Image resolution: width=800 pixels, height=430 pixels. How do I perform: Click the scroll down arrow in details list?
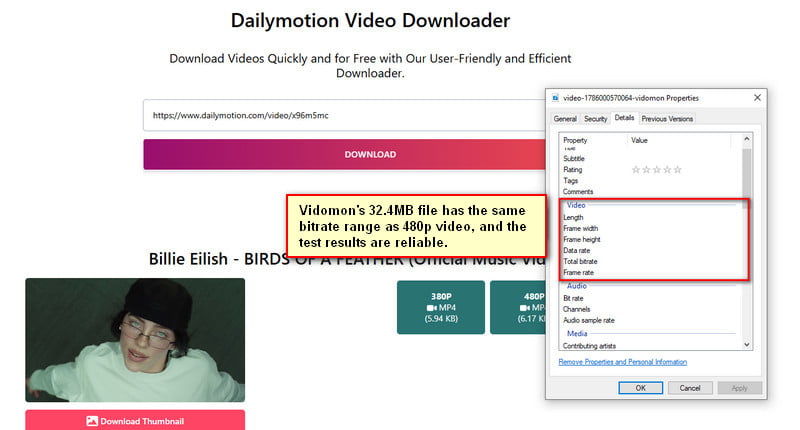(x=746, y=345)
